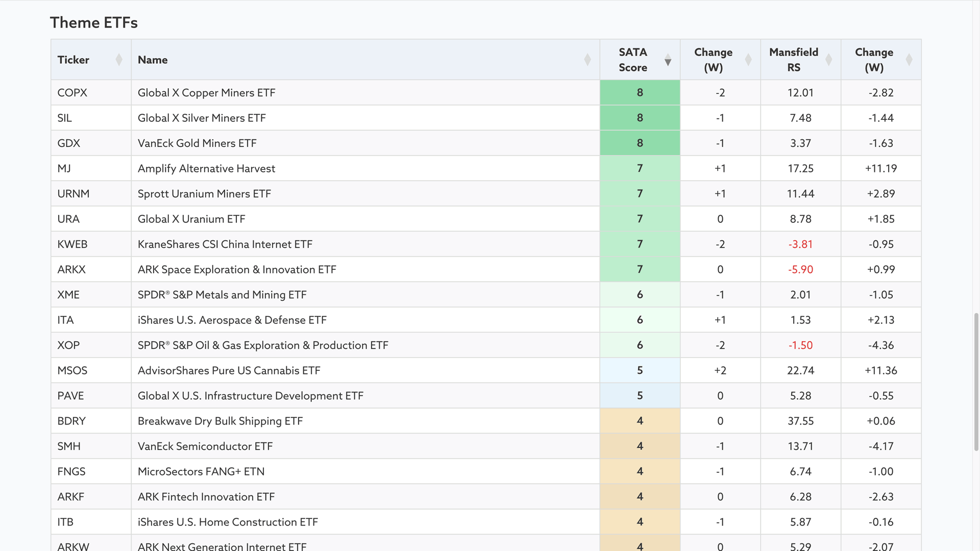Image resolution: width=980 pixels, height=551 pixels.
Task: Open Global X Silver Miners ETF row
Action: tap(202, 118)
